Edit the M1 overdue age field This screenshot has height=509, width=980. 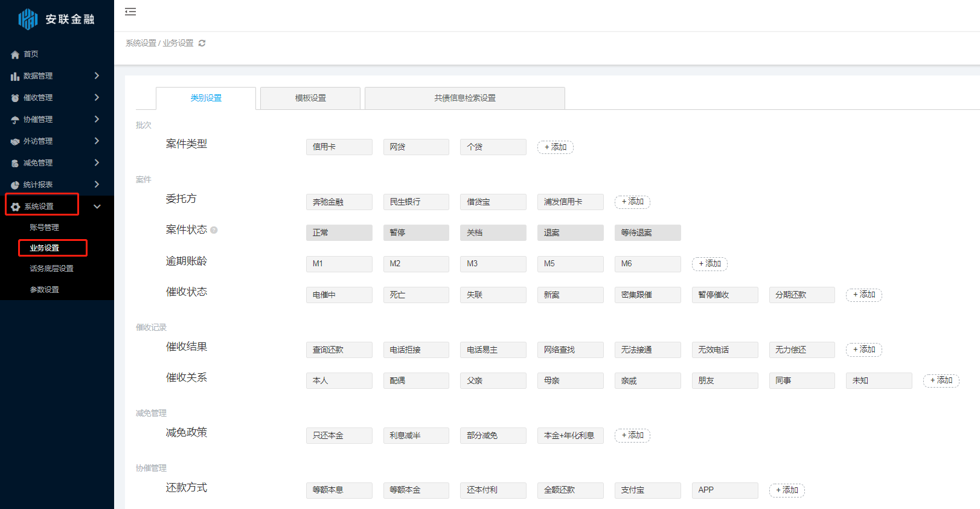pyautogui.click(x=339, y=264)
